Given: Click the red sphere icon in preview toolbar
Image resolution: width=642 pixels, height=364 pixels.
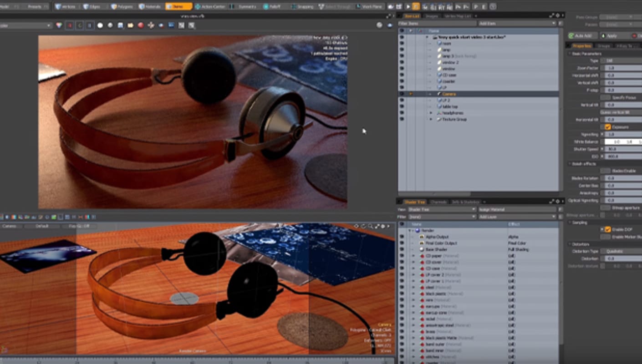Looking at the screenshot, I should (x=141, y=25).
